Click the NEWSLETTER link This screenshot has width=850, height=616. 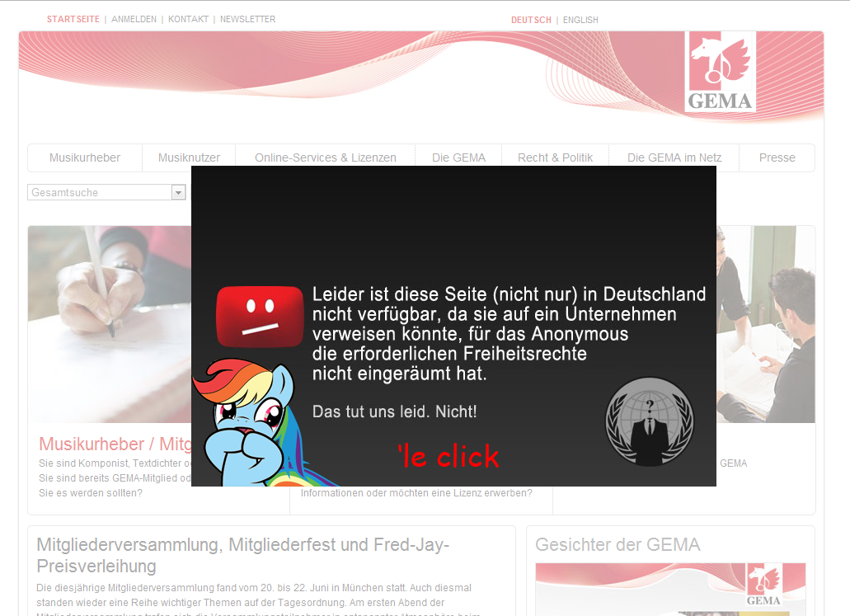(247, 19)
